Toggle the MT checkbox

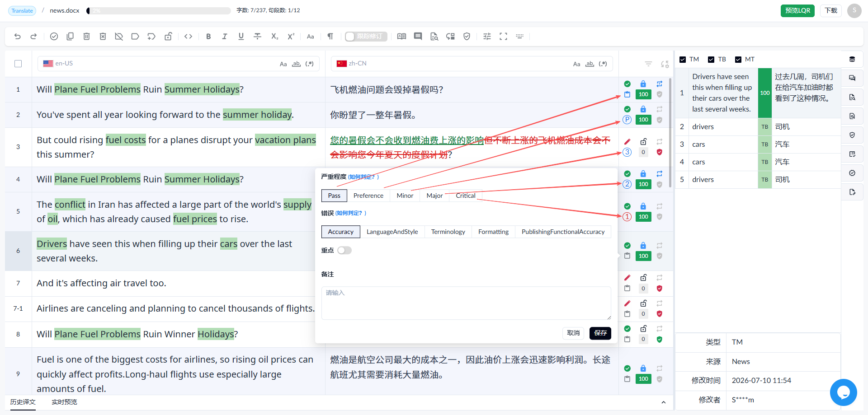pyautogui.click(x=738, y=60)
